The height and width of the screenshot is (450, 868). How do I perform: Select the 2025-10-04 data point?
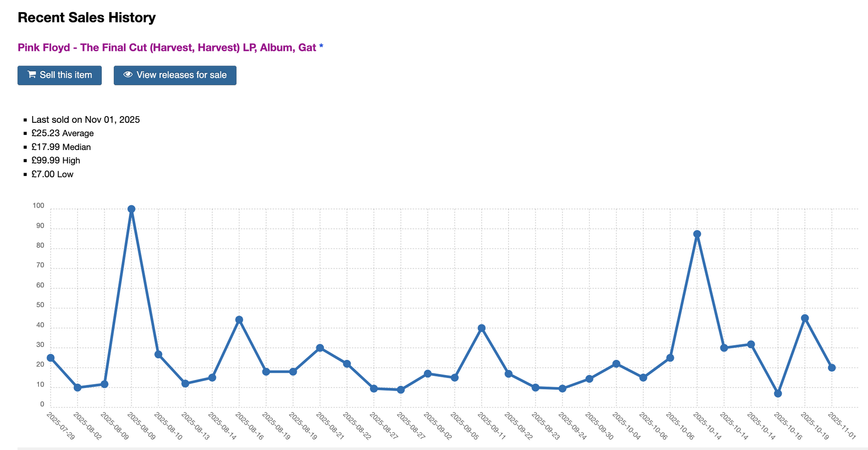pos(616,364)
